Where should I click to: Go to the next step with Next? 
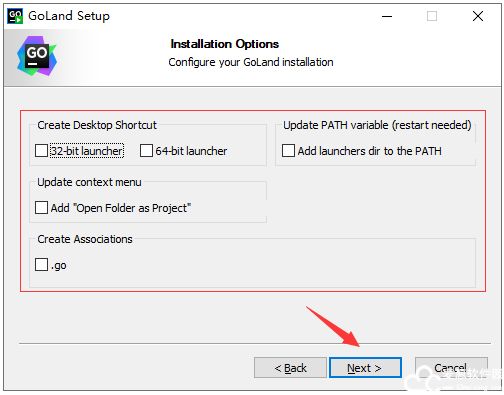(365, 368)
